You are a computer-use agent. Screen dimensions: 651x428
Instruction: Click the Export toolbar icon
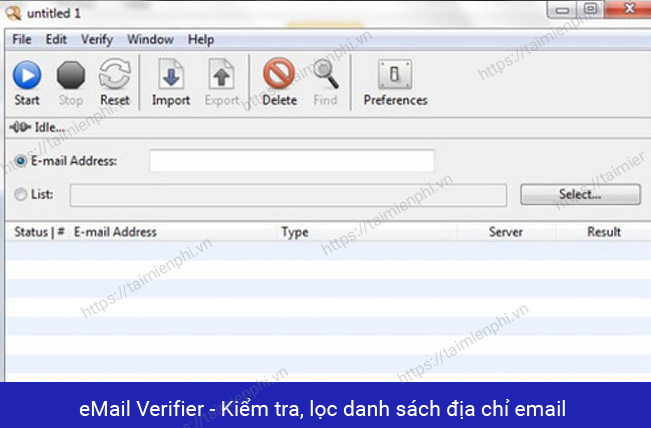[222, 74]
